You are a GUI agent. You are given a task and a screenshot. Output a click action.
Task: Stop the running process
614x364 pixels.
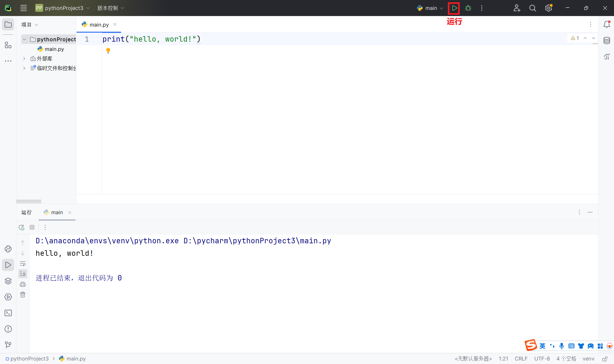coord(32,227)
